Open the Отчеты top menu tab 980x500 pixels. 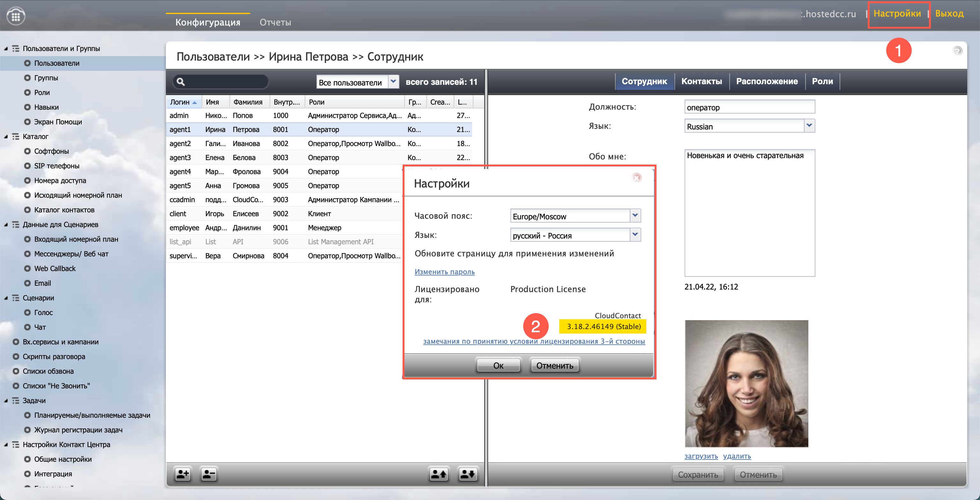click(x=275, y=22)
